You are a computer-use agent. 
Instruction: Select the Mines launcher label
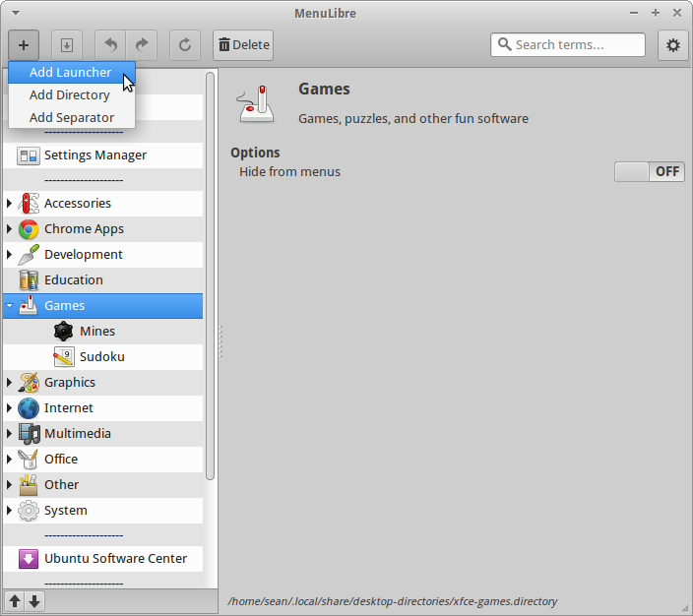click(x=97, y=332)
